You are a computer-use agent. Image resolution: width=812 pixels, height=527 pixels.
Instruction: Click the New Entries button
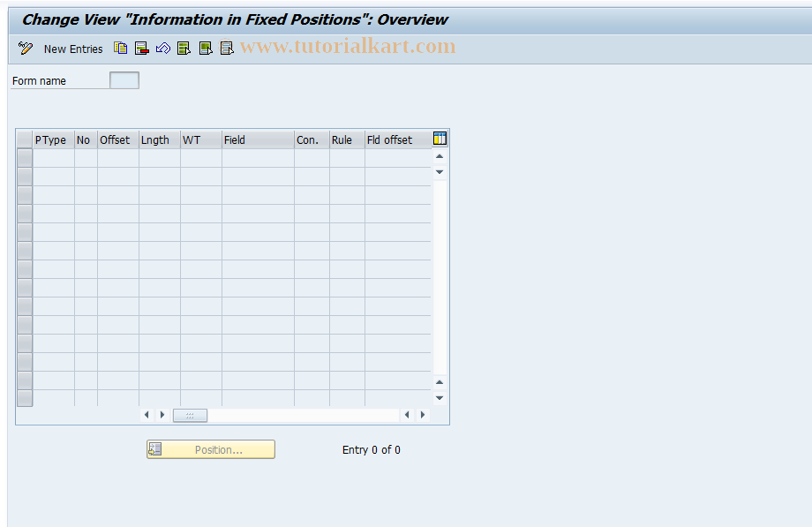[x=73, y=49]
